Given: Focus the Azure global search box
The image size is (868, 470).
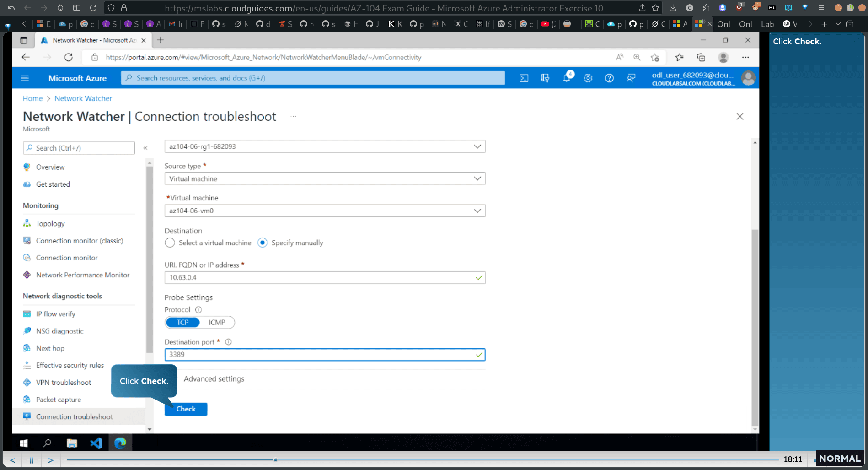Looking at the screenshot, I should coord(313,78).
